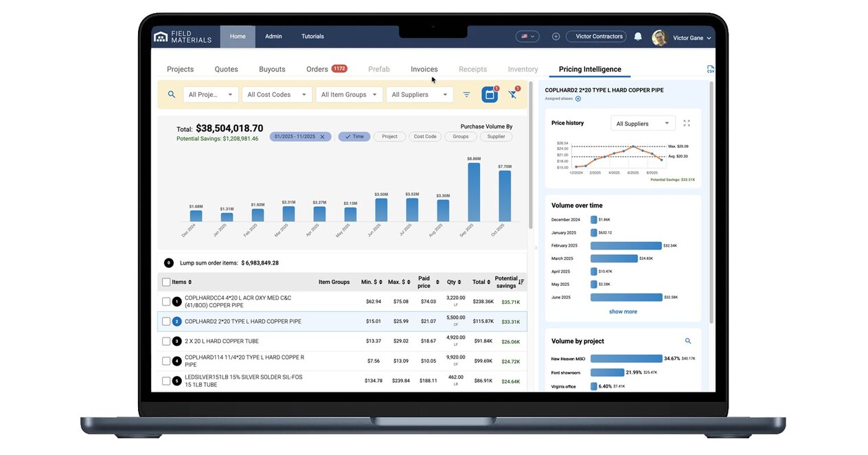Open the Admin menu item
The height and width of the screenshot is (455, 868).
(x=273, y=36)
